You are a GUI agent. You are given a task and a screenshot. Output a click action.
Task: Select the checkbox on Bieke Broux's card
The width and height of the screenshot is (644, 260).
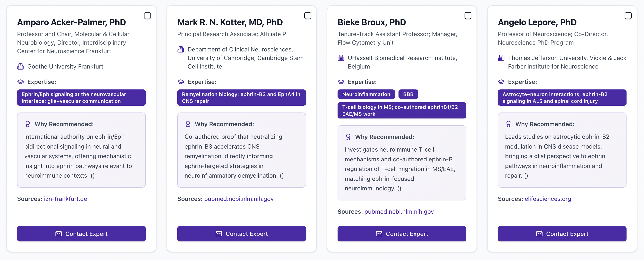point(468,15)
